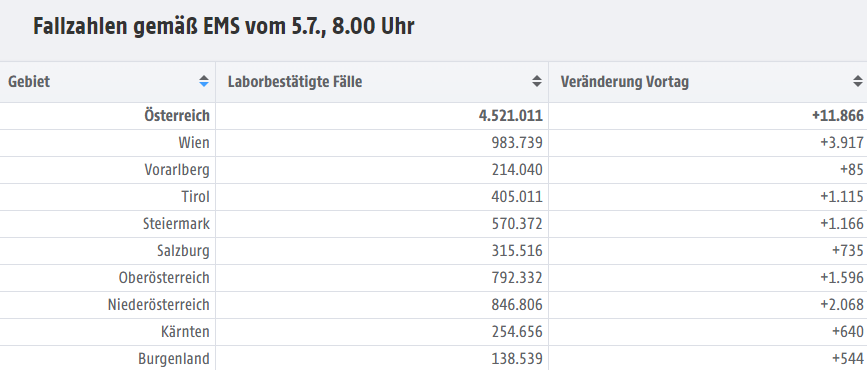Click the Oberösterreich row label
Viewport: 867px width, 370px height.
click(164, 278)
